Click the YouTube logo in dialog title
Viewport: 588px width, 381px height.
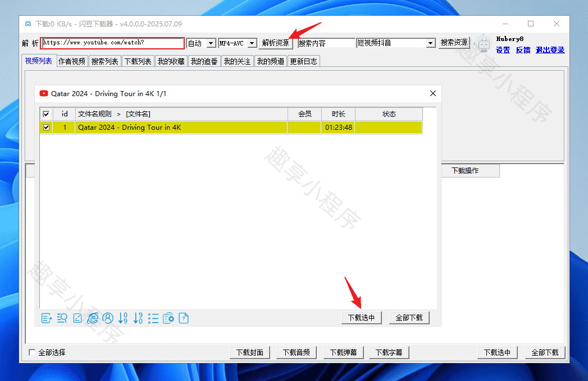point(44,93)
